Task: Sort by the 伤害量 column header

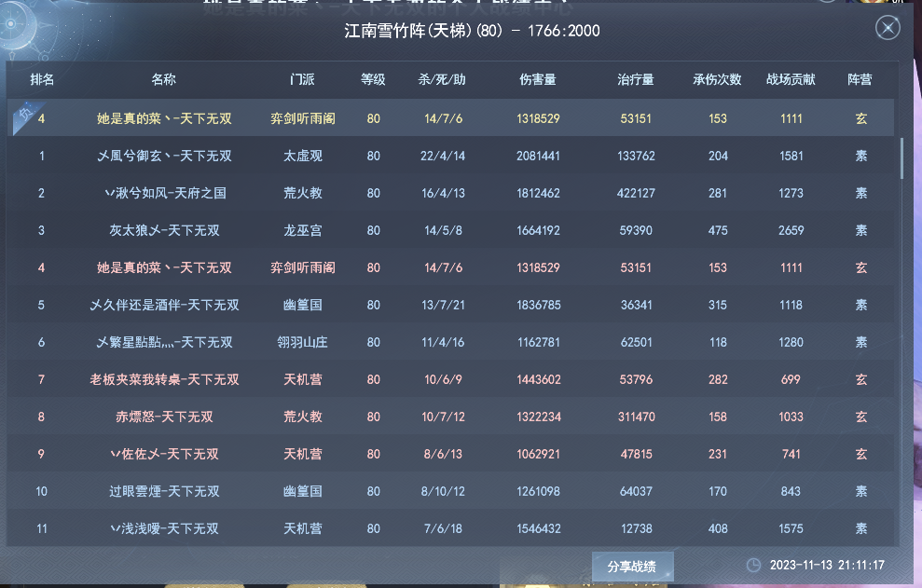Action: (x=537, y=79)
